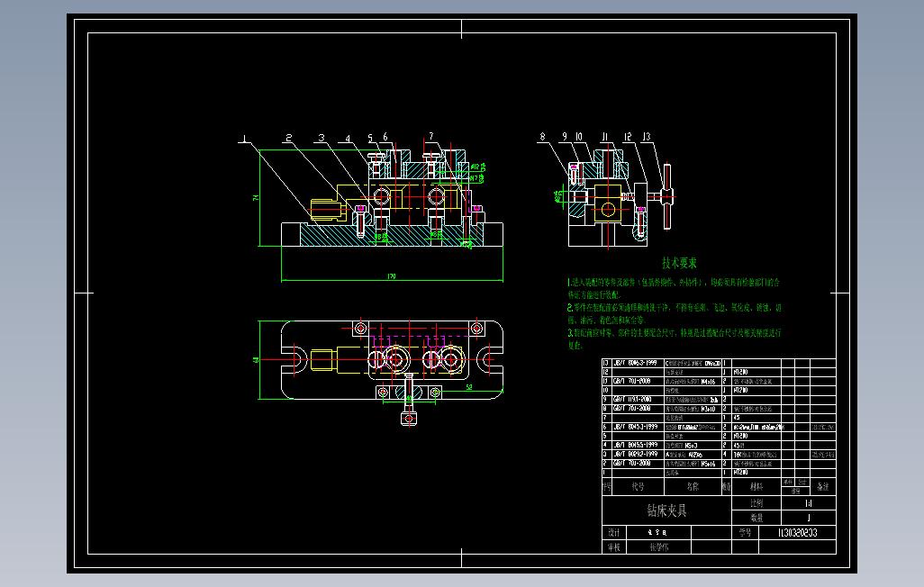Click the 备注 column header

pos(822,487)
